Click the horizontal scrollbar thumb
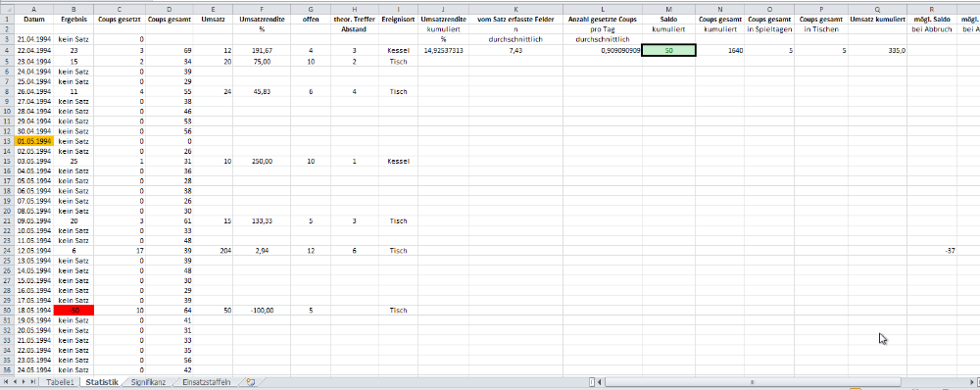 753,382
